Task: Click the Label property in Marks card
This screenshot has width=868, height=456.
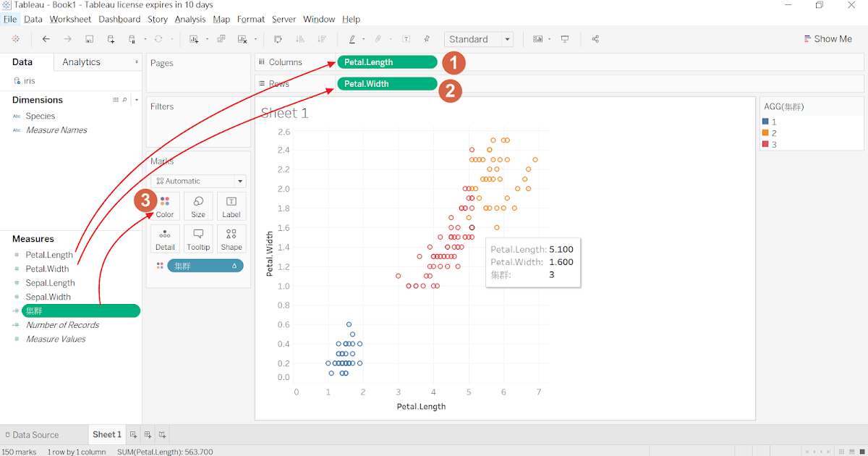Action: [231, 206]
